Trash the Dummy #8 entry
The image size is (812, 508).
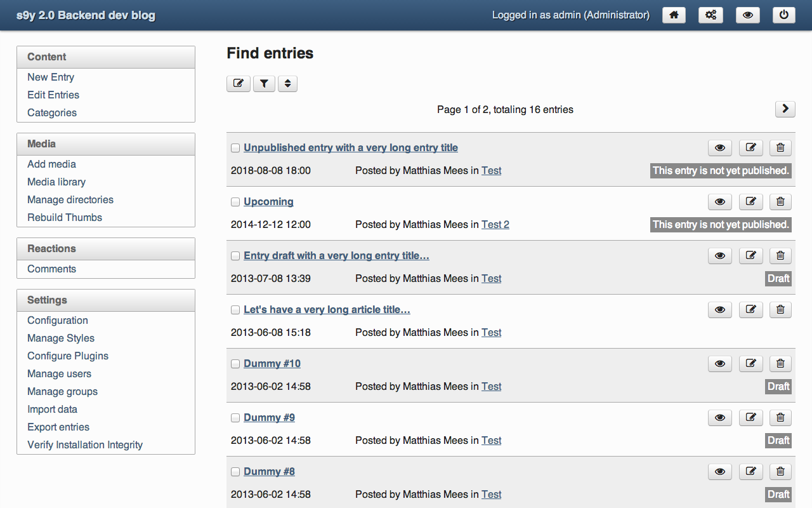(x=780, y=472)
